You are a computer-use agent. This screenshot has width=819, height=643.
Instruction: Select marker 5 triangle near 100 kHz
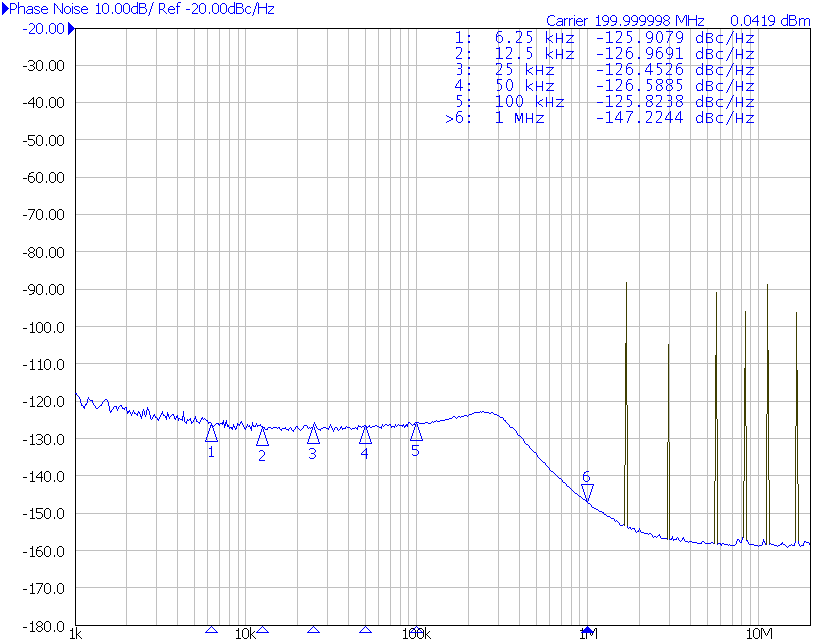point(416,432)
